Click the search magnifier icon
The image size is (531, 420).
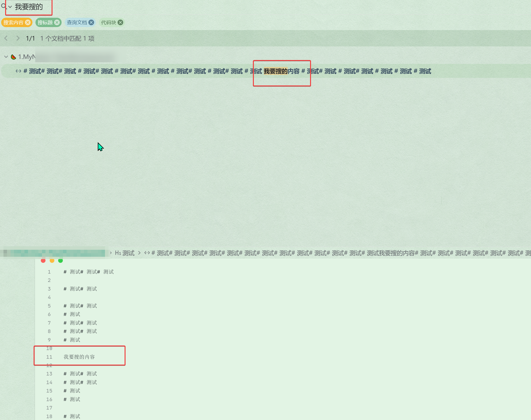[x=3, y=6]
